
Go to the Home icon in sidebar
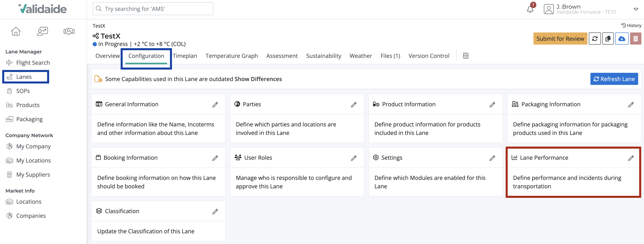[16, 31]
